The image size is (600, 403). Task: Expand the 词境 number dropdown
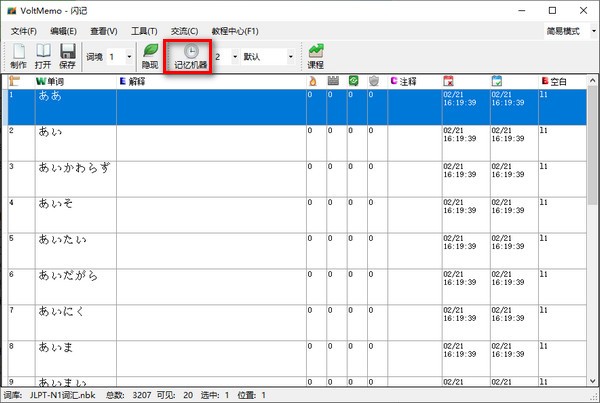[128, 57]
